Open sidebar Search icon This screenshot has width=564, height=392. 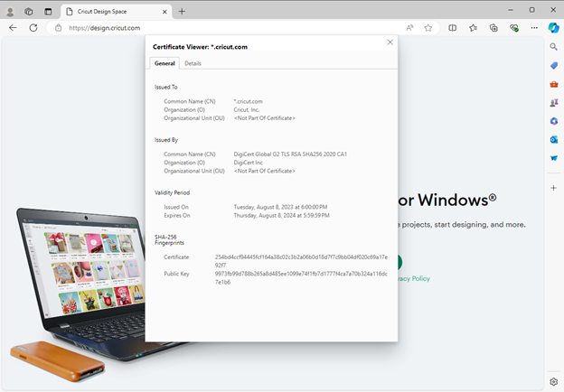[x=553, y=47]
